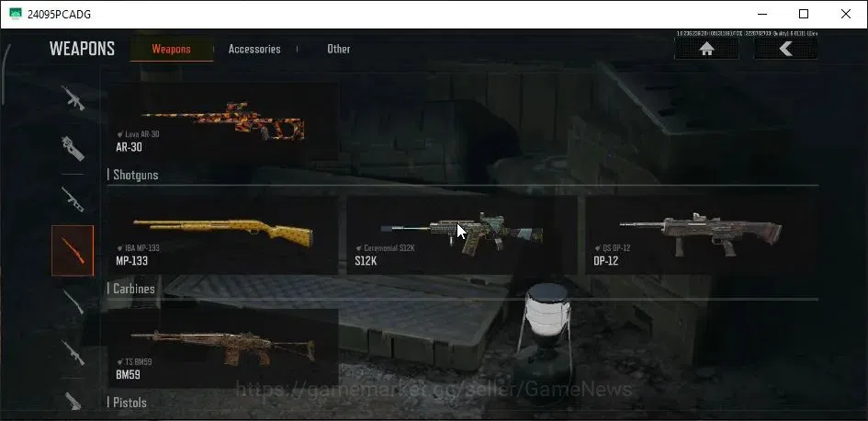
Task: Select the Ceremonial S12K shotgun card
Action: (461, 235)
